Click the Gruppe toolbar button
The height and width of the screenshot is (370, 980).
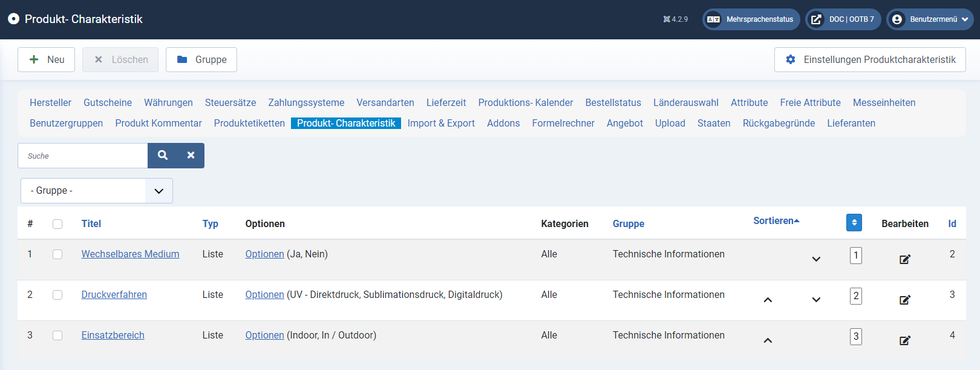(201, 60)
